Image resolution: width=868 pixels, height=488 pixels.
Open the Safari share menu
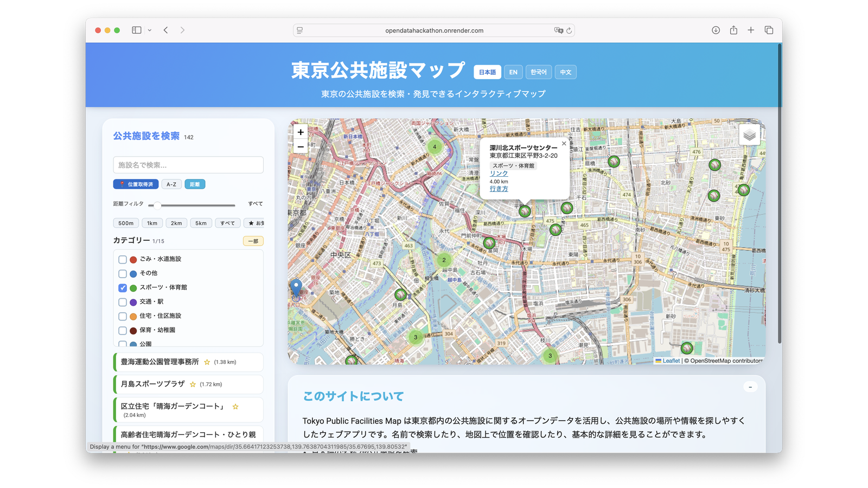pos(733,30)
